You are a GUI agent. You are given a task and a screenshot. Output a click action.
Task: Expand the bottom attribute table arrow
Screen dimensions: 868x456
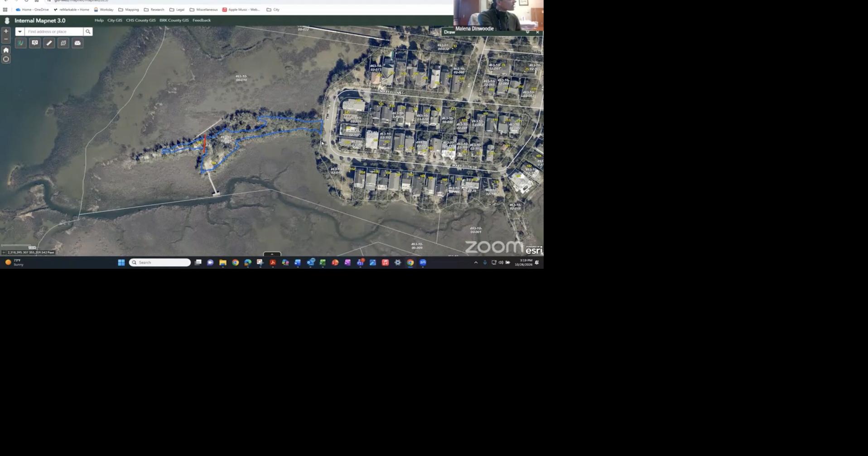(x=272, y=254)
